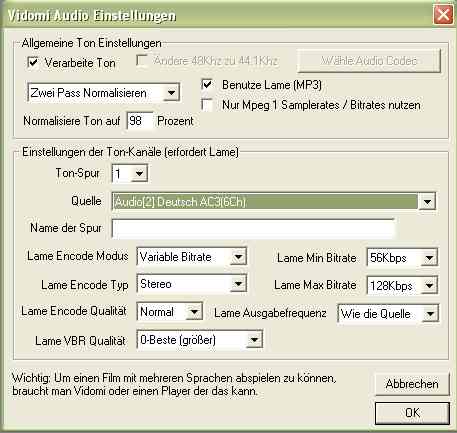This screenshot has width=457, height=433.
Task: Close the Vidomi Audio Einstellungen dialog
Action: [443, 15]
